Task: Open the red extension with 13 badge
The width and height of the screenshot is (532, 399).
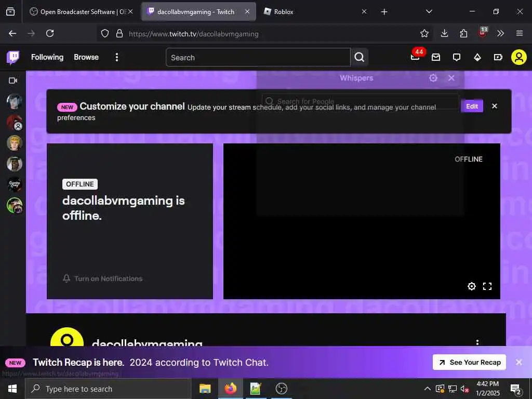Action: tap(483, 33)
